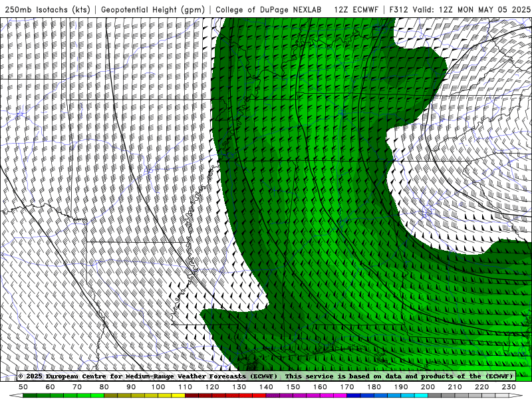Click the '170' color scale label
This screenshot has height=399, width=532.
coord(346,387)
